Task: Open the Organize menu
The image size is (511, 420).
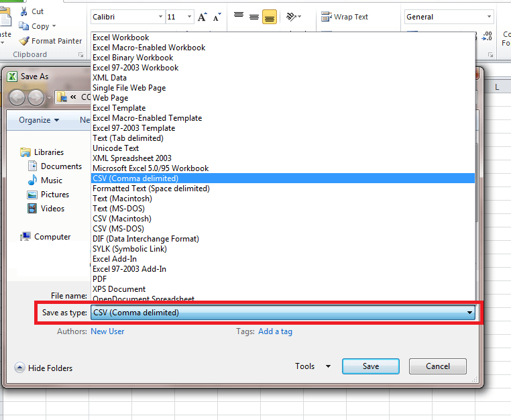Action: click(39, 120)
